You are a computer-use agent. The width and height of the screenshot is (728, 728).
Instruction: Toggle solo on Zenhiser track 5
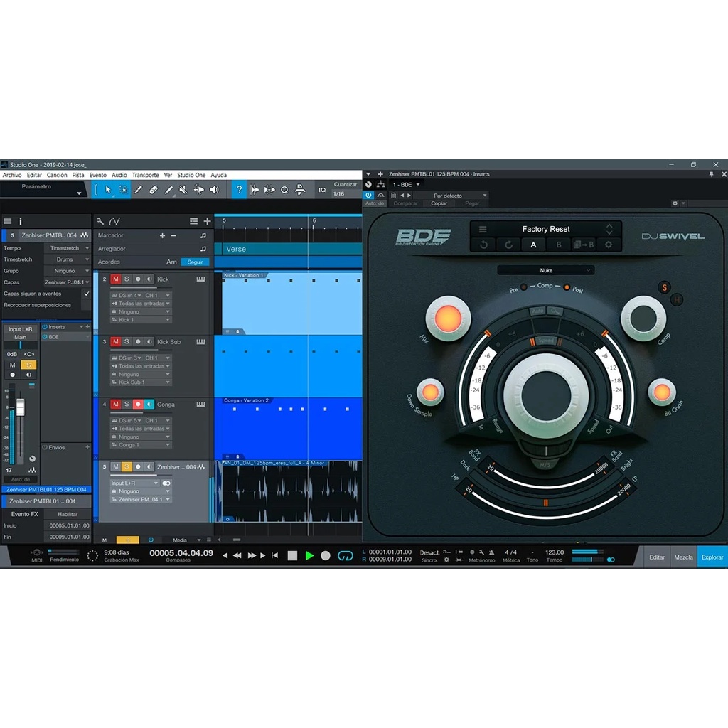[x=127, y=466]
